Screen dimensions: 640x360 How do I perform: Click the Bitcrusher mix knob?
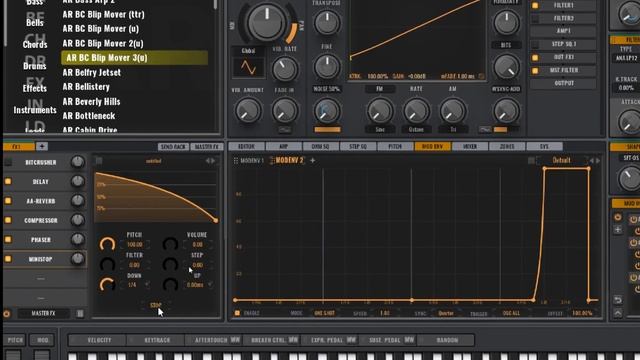pos(78,162)
